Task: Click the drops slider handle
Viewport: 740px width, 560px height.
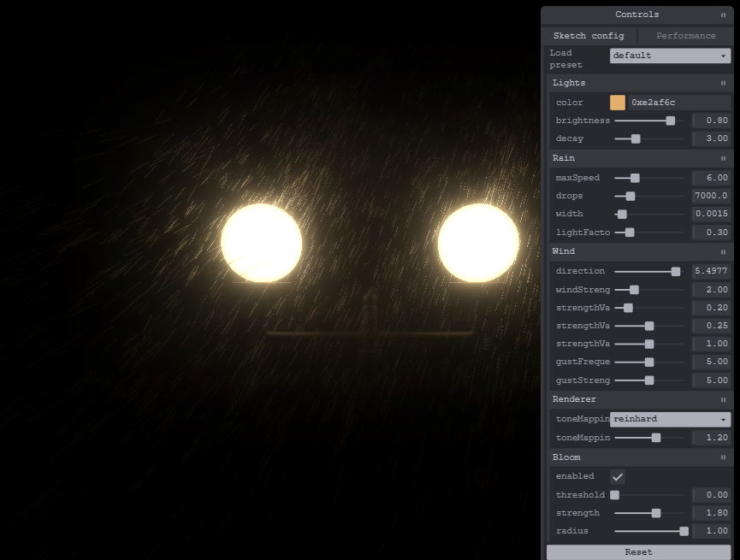Action: 630,196
